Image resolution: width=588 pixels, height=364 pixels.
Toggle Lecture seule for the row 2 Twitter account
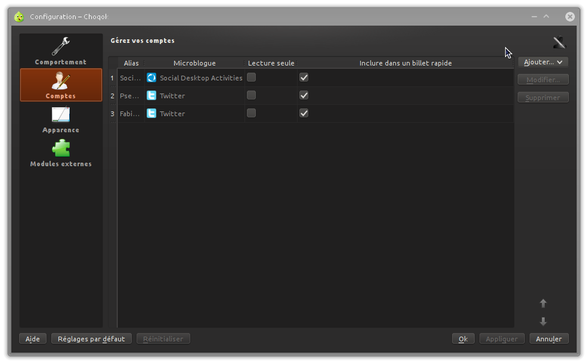tap(252, 95)
